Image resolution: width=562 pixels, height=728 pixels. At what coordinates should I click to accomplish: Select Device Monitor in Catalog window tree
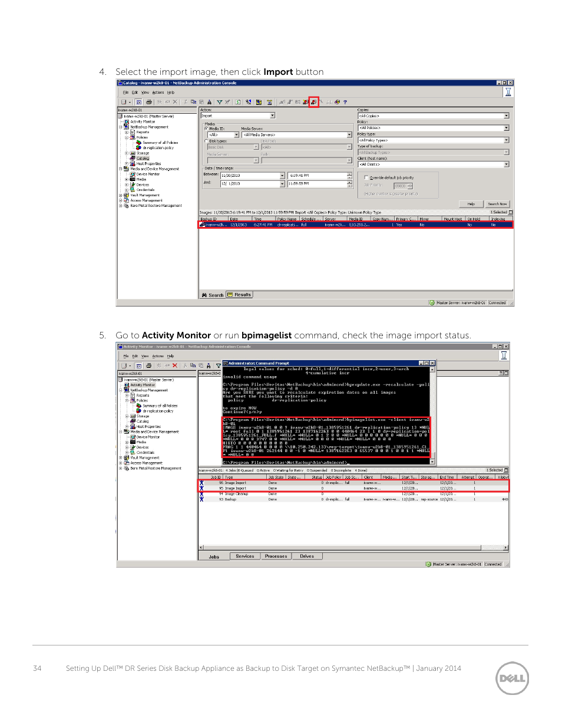pos(148,174)
